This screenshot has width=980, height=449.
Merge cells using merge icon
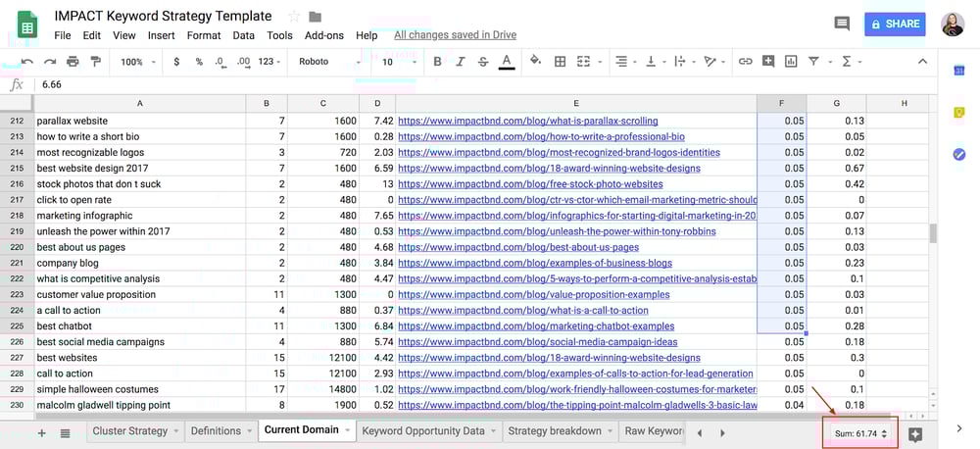(583, 62)
